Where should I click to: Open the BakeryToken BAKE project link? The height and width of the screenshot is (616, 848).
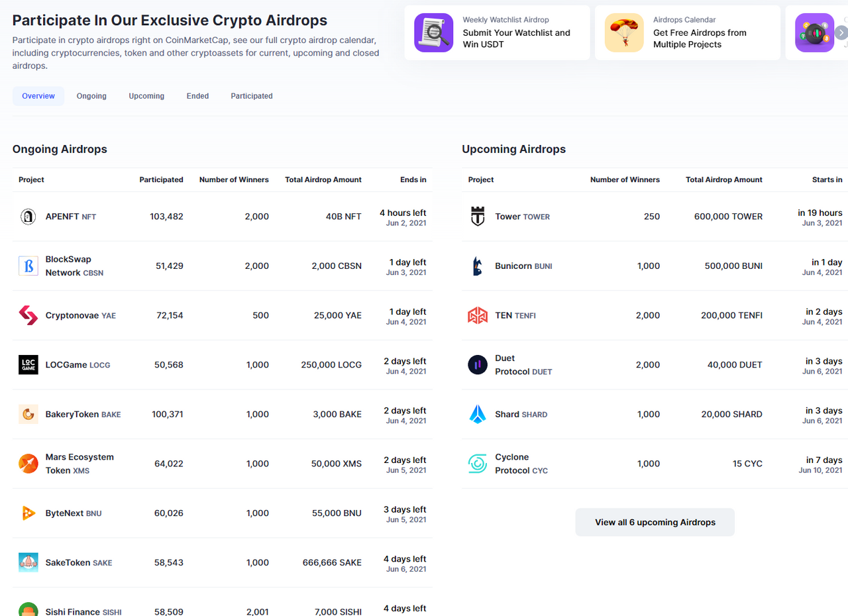(x=83, y=414)
